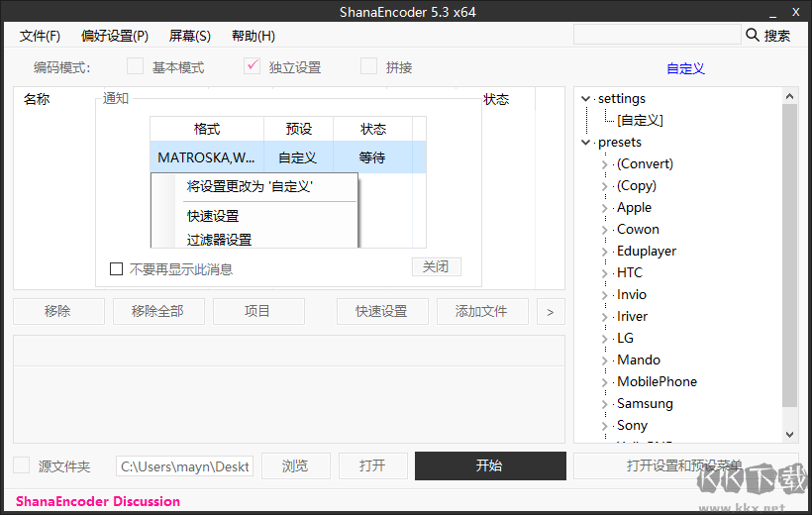
Task: Check 不要再显示此消息 option
Action: point(117,269)
